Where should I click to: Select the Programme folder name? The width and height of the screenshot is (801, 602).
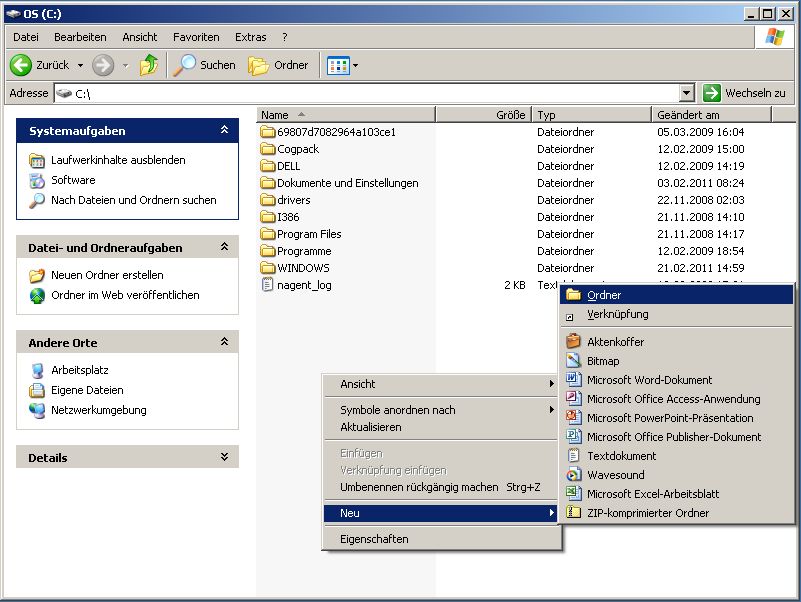[304, 251]
